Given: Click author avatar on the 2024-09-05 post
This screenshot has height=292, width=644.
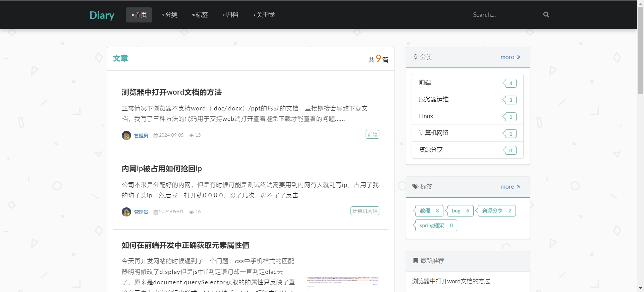Looking at the screenshot, I should tap(126, 135).
